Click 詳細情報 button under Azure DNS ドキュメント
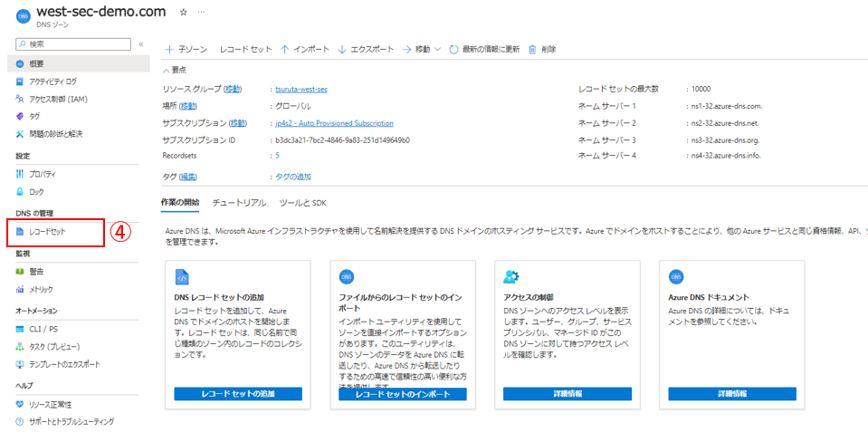Viewport: 868px width, 442px height. [x=732, y=394]
